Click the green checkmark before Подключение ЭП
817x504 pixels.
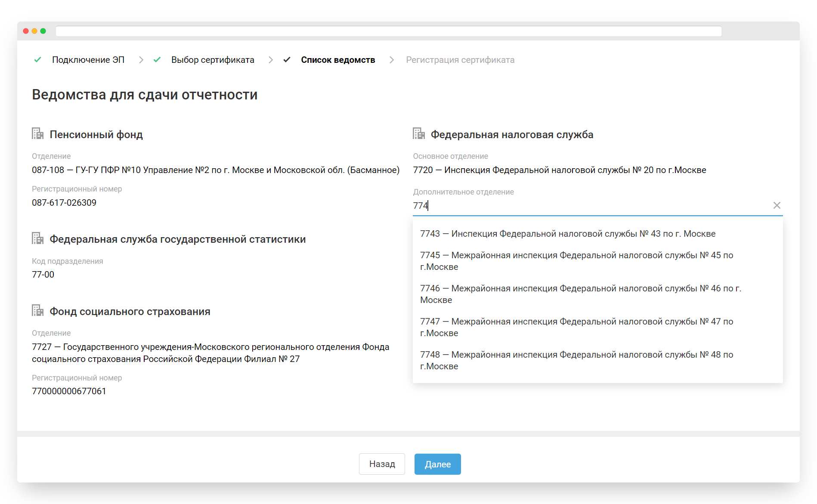38,60
